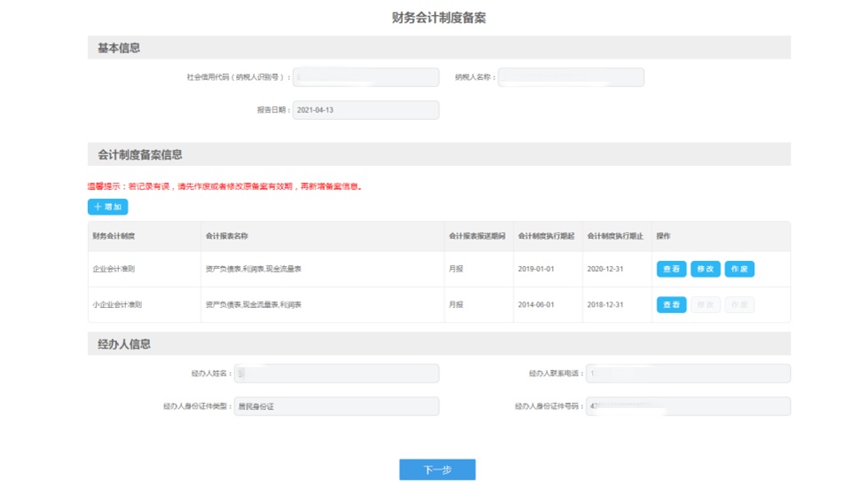This screenshot has width=868, height=503.
Task: Click greyed-out 修改 in the 小企业会计准则 row
Action: pos(705,304)
